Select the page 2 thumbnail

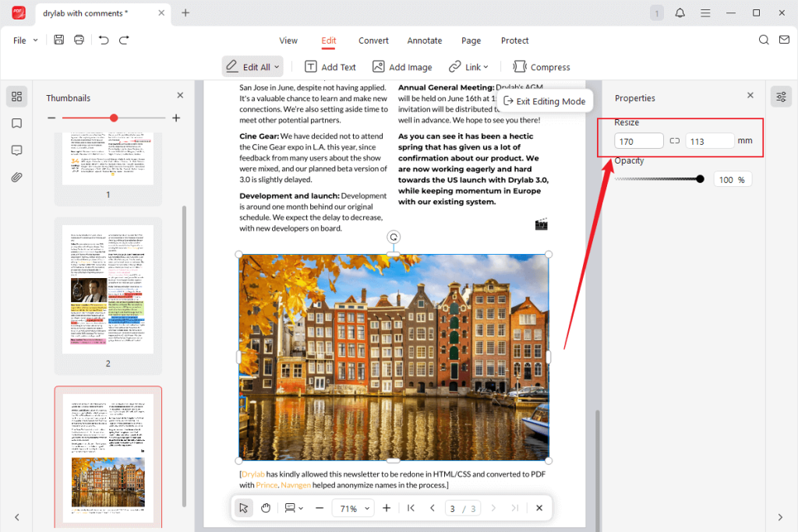pyautogui.click(x=108, y=289)
